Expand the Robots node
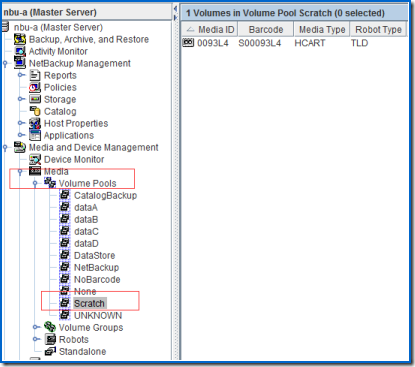Viewport: 415px width, 367px height. [36, 339]
